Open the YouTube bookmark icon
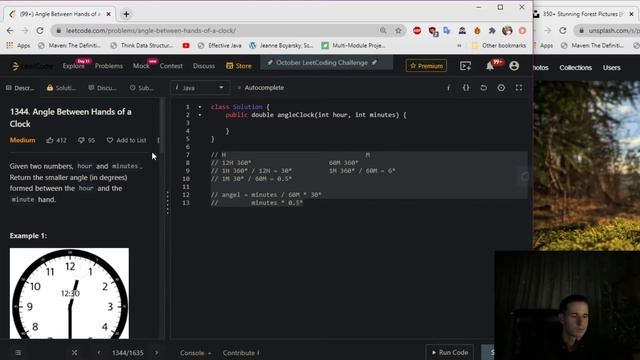 pyautogui.click(x=186, y=46)
